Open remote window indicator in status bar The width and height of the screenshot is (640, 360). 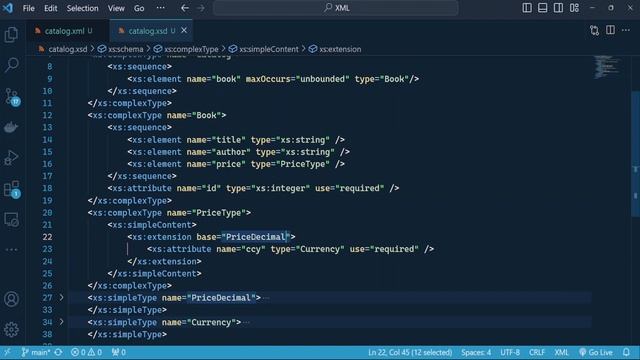pos(7,352)
